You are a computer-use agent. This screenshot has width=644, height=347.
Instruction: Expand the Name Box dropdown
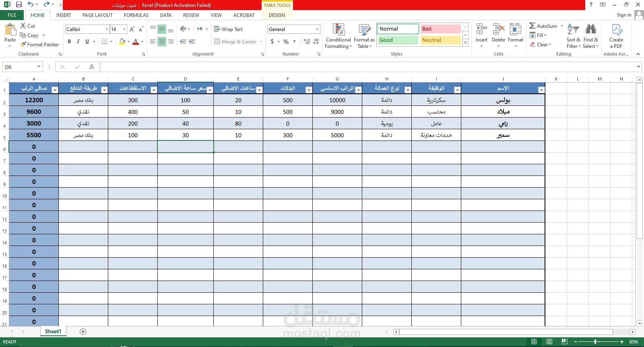[39, 67]
